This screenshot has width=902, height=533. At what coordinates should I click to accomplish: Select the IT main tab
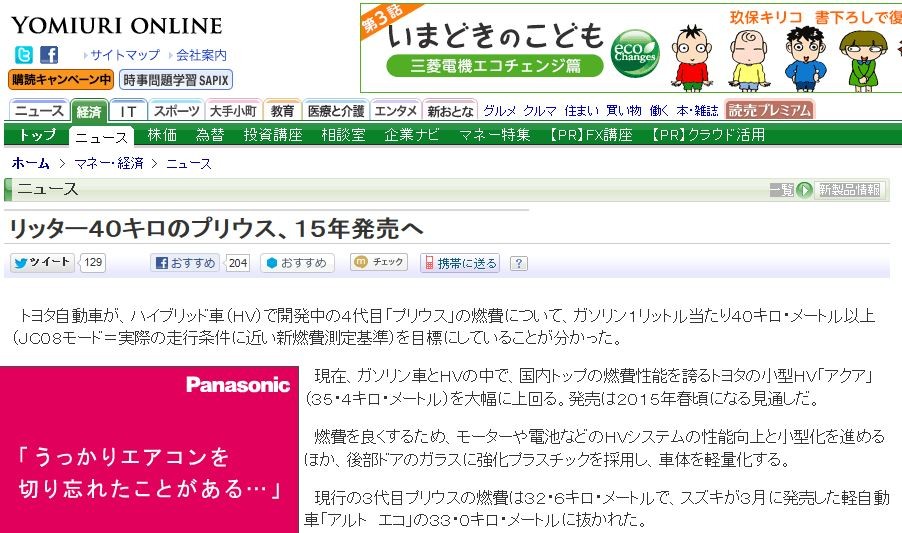[128, 110]
